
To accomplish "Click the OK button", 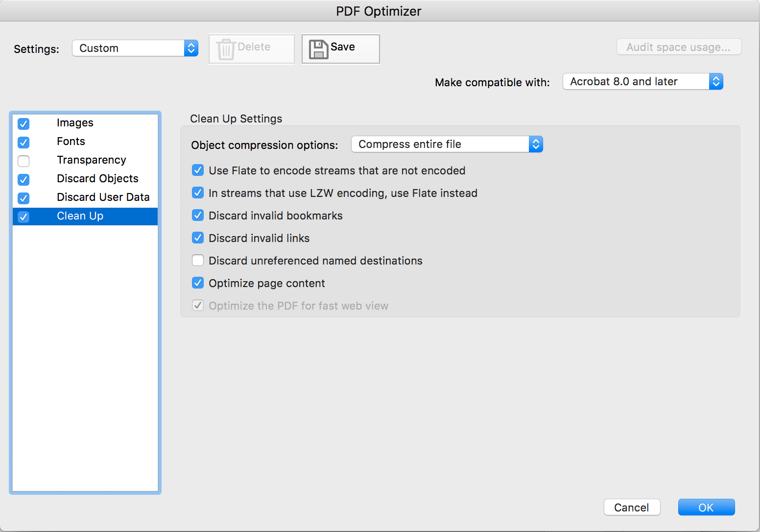I will (x=706, y=508).
